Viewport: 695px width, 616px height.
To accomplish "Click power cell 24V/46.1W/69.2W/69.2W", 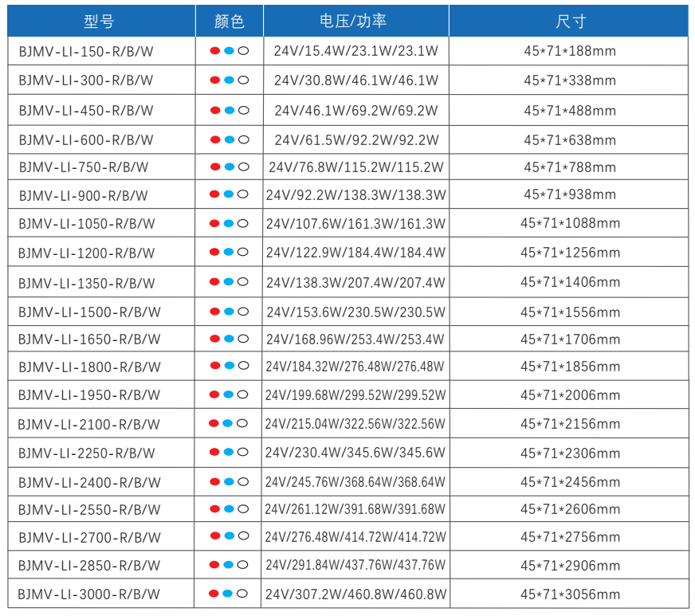I will [x=356, y=110].
